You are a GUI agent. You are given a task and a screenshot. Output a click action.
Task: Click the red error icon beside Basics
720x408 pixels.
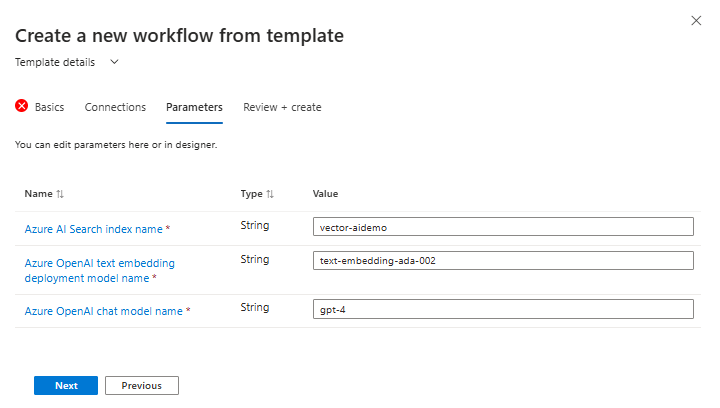coord(22,106)
